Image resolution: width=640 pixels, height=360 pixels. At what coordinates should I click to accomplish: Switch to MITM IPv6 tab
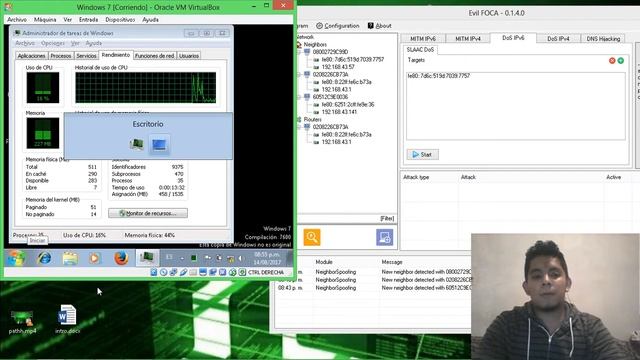click(x=423, y=38)
